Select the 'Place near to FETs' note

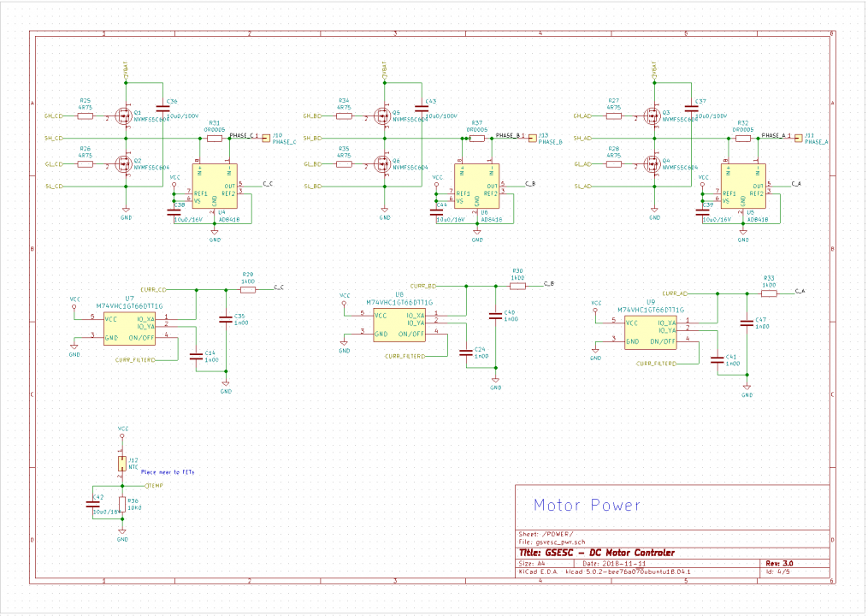click(168, 472)
